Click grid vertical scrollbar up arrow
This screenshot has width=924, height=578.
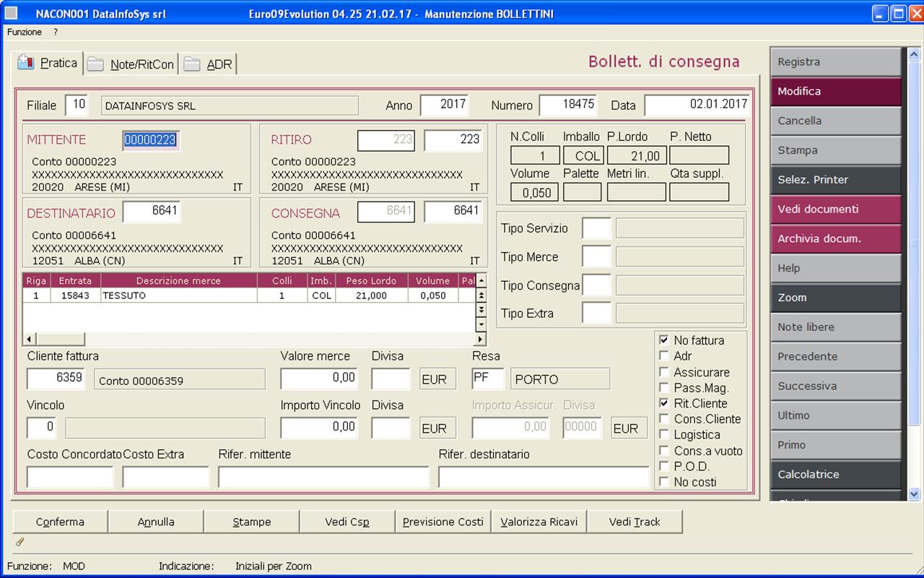[481, 281]
